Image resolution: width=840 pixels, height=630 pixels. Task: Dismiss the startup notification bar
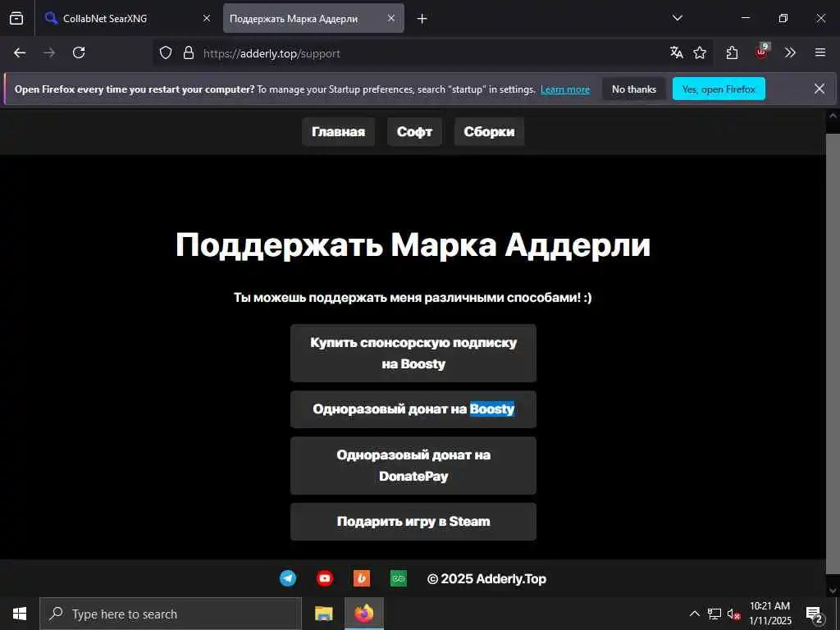pyautogui.click(x=819, y=89)
